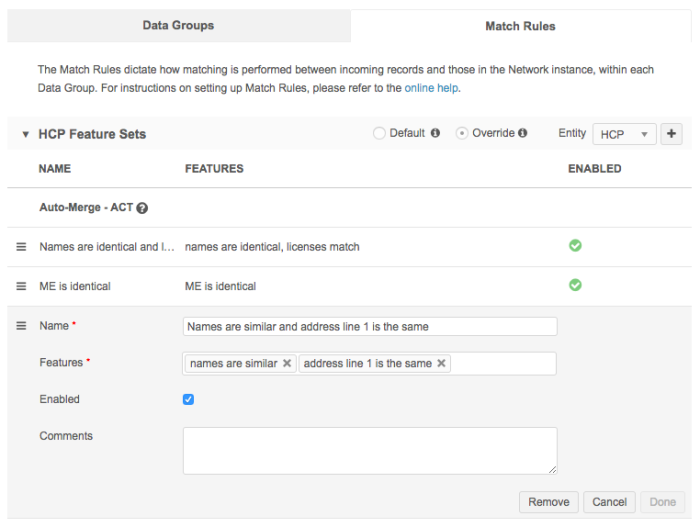The height and width of the screenshot is (527, 700).
Task: Remove the 'address line 1 is the same' tag
Action: pos(441,364)
